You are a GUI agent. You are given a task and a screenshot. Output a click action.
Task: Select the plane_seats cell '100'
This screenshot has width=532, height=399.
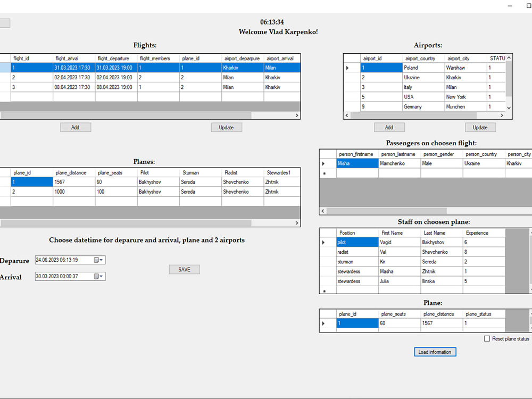point(116,192)
